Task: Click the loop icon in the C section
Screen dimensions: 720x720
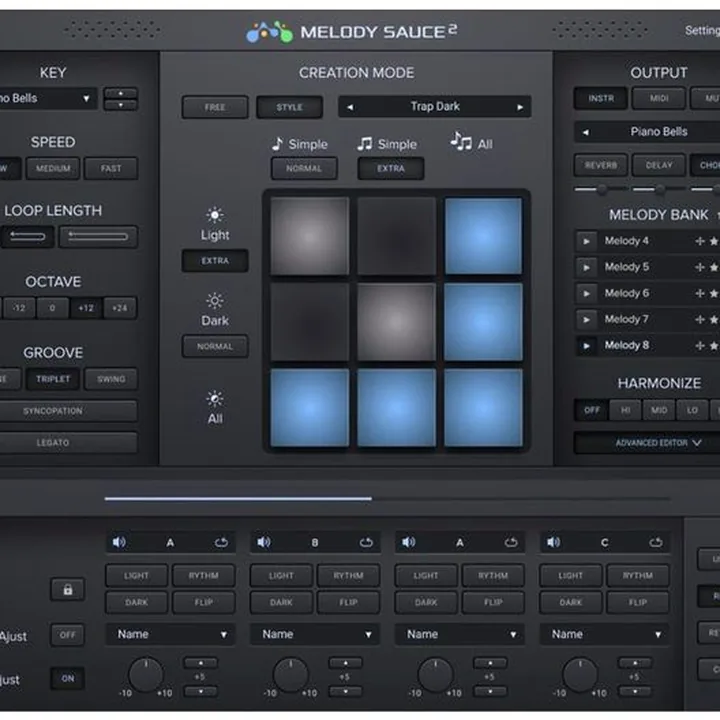Action: 656,543
